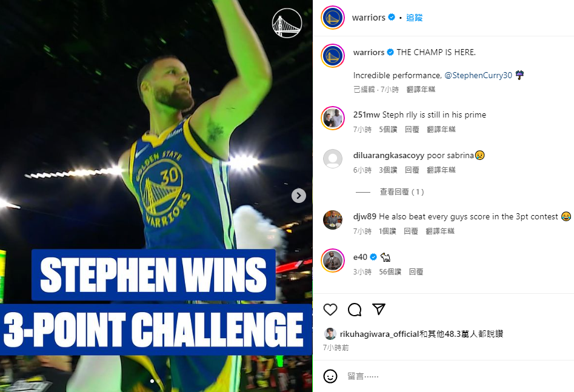
Task: Like the post with the heart icon
Action: 330,310
